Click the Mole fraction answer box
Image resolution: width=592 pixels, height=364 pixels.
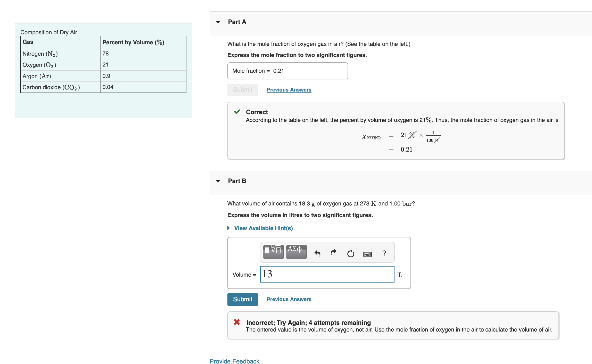(x=287, y=71)
